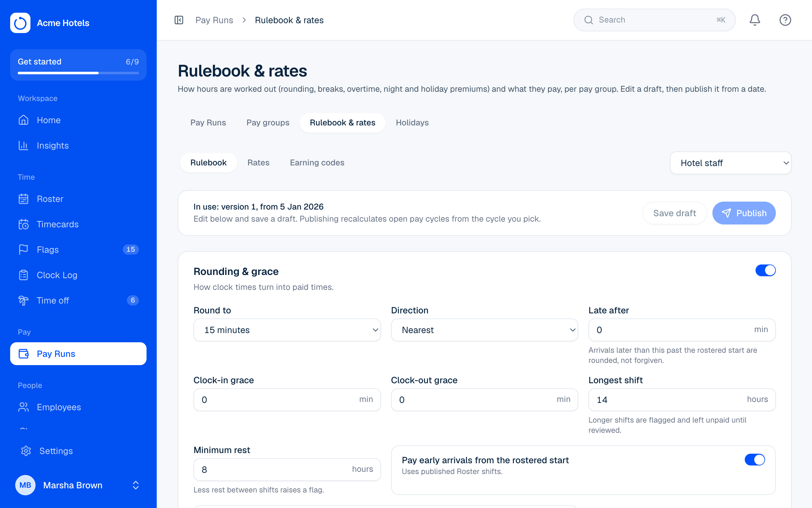Select the Pay Runs top tab
The image size is (812, 508).
[208, 123]
